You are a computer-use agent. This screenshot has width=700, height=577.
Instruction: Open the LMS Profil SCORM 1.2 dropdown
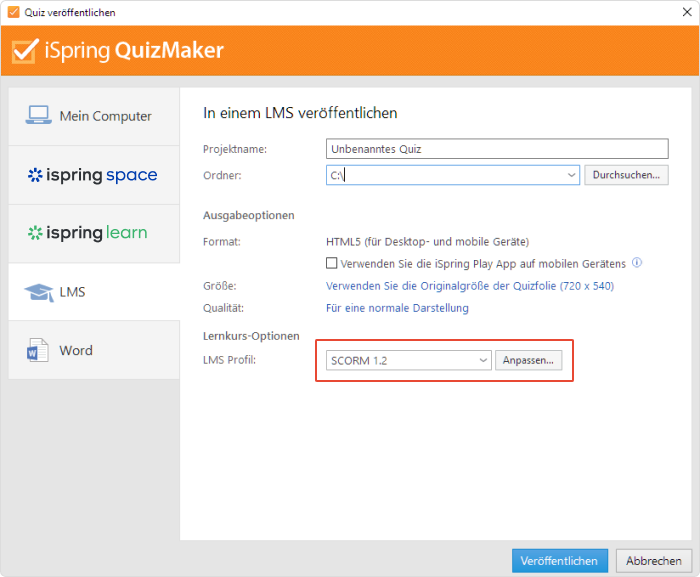(408, 360)
